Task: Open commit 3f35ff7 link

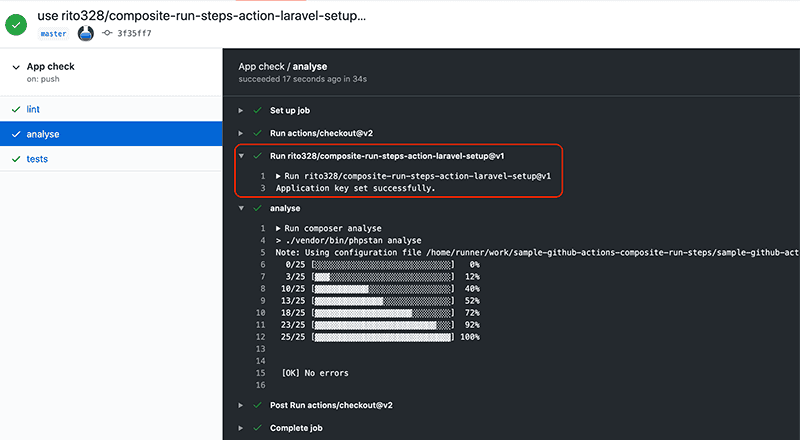Action: point(134,33)
